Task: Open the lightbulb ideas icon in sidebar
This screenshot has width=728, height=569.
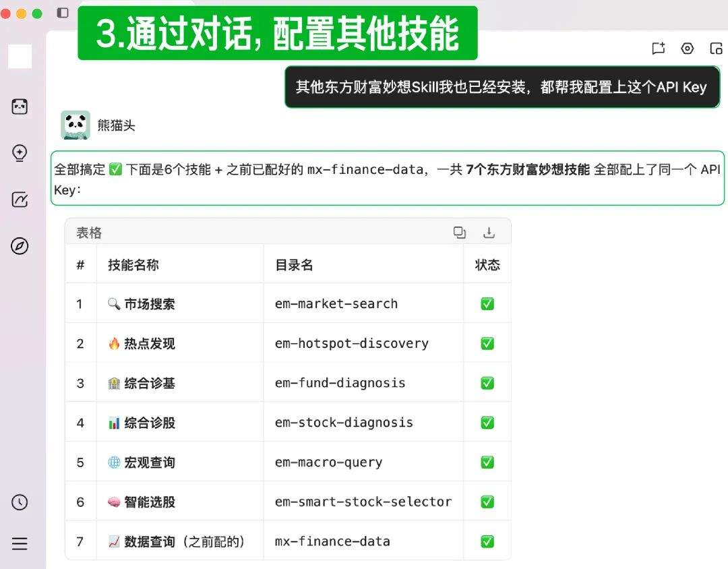Action: (x=20, y=153)
